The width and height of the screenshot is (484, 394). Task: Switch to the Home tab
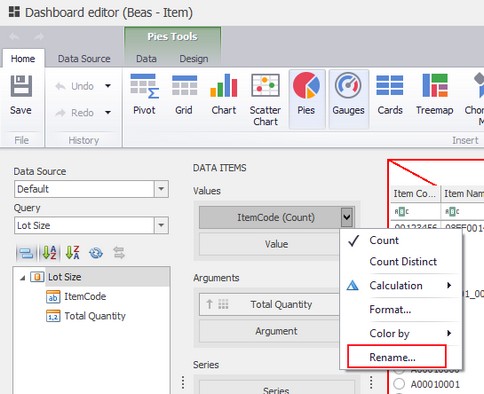tap(23, 59)
